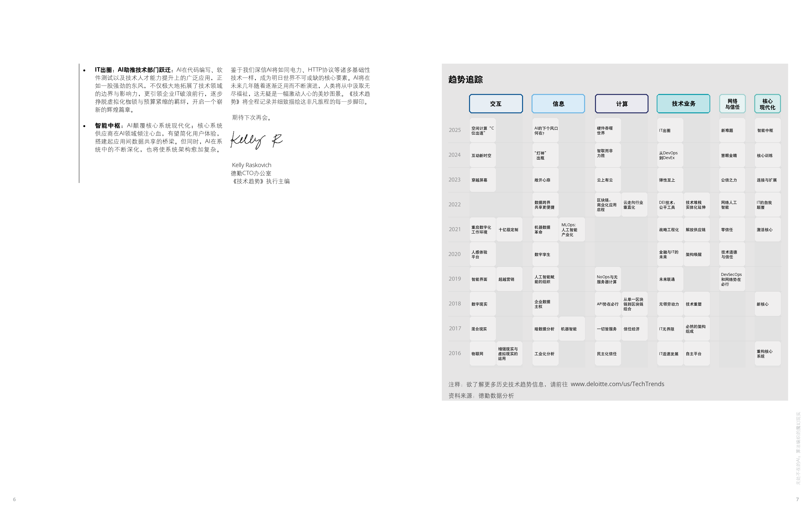Click the 架构唤醒 cell
Viewport: 812px width, 525px height.
[697, 254]
